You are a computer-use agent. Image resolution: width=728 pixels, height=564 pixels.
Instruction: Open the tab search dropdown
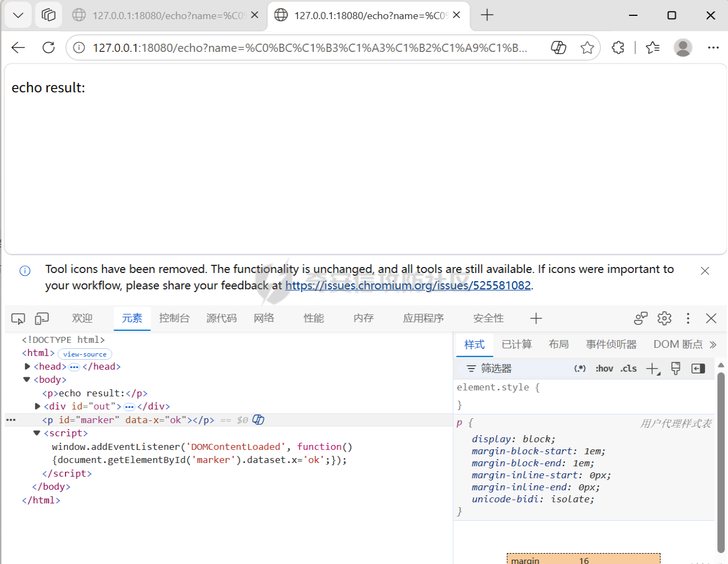pyautogui.click(x=18, y=15)
